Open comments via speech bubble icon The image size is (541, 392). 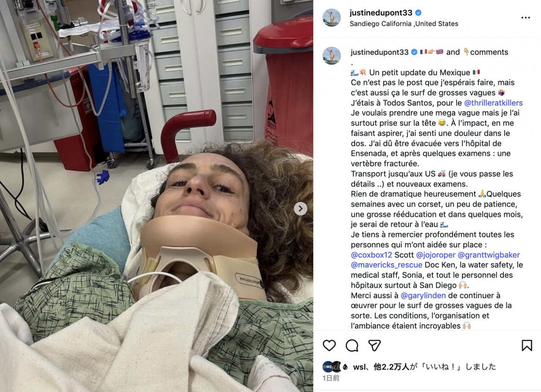click(x=352, y=346)
